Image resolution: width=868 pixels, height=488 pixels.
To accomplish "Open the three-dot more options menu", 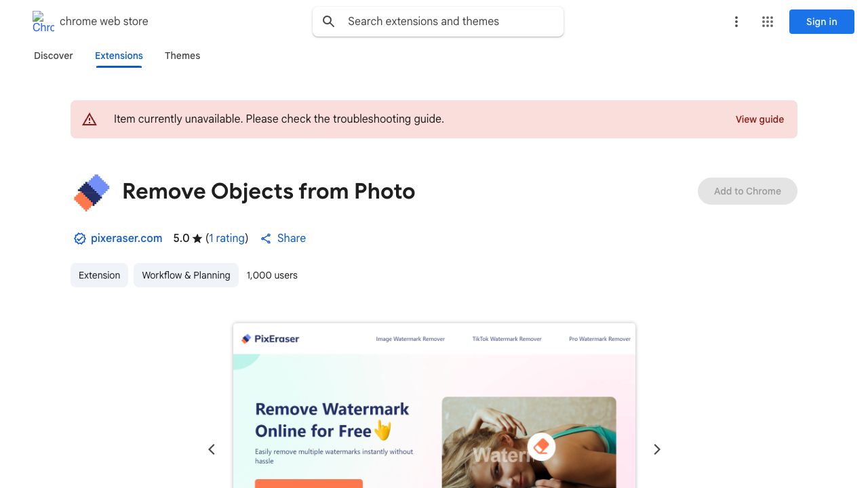I will pos(736,22).
